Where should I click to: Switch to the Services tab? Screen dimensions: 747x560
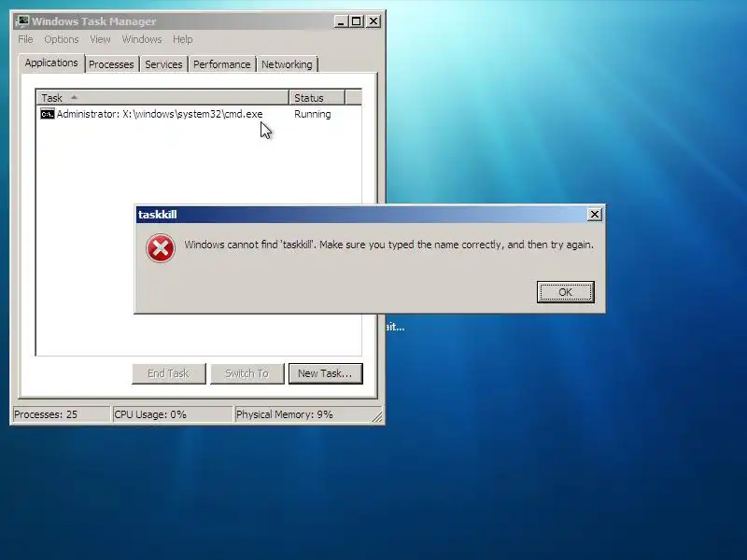coord(163,64)
